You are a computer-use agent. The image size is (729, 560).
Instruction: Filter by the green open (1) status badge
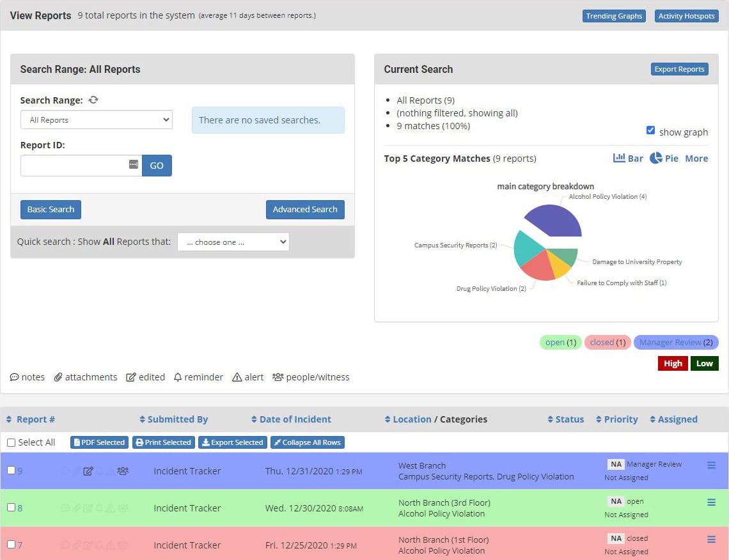pyautogui.click(x=561, y=343)
